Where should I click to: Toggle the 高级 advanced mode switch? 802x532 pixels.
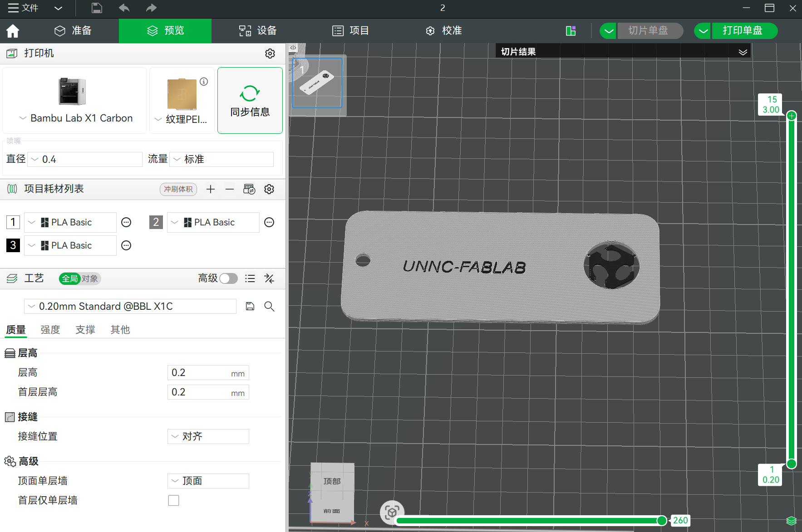[x=229, y=278]
